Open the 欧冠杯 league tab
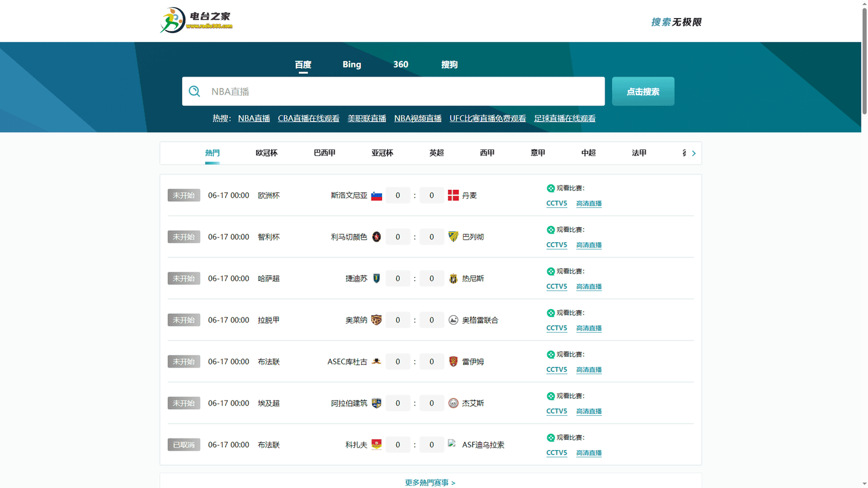Image resolution: width=868 pixels, height=488 pixels. 266,153
